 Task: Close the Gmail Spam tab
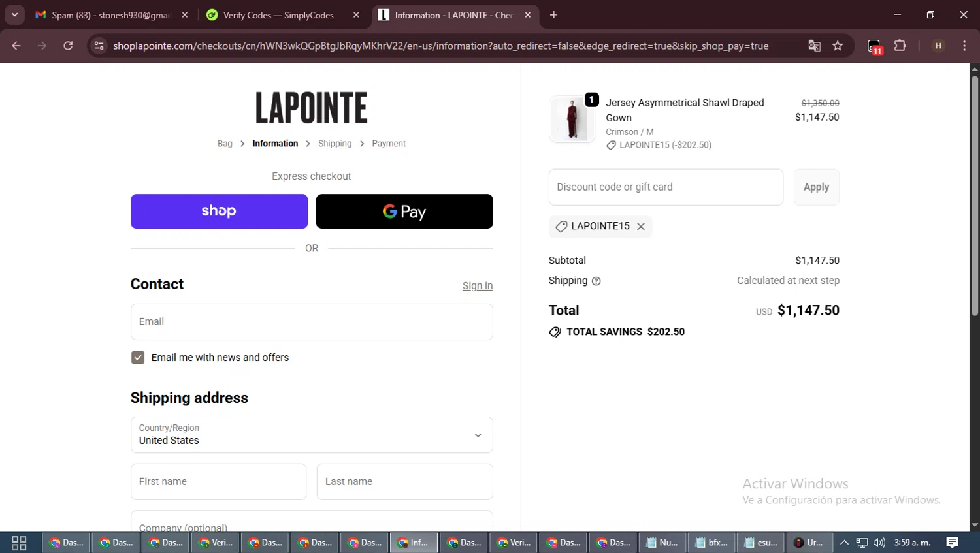(x=185, y=15)
